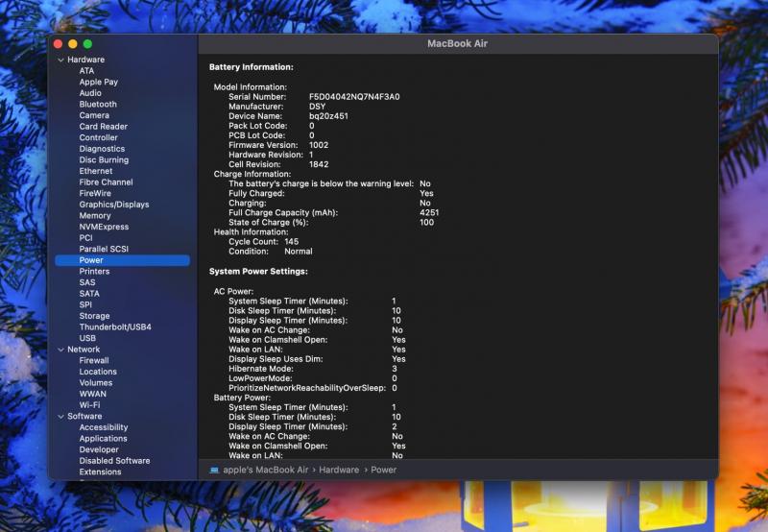Viewport: 768px width, 532px height.
Task: Select ATA in the sidebar
Action: [x=86, y=70]
